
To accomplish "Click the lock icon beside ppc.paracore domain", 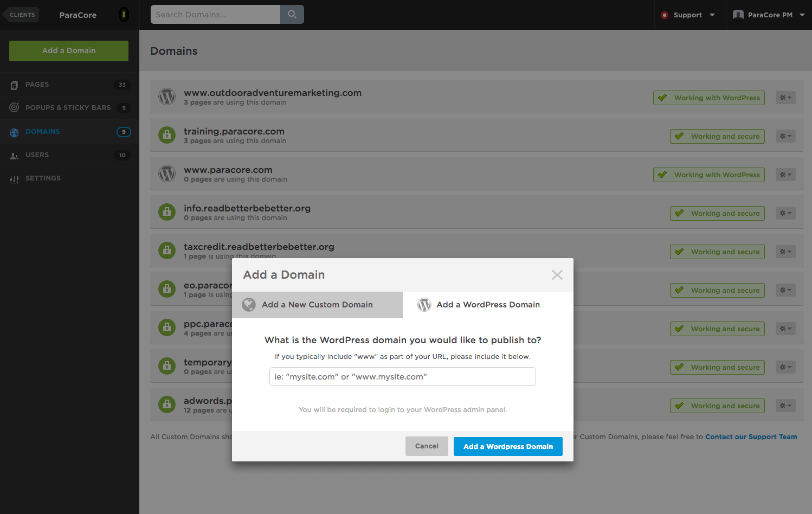I will (167, 327).
